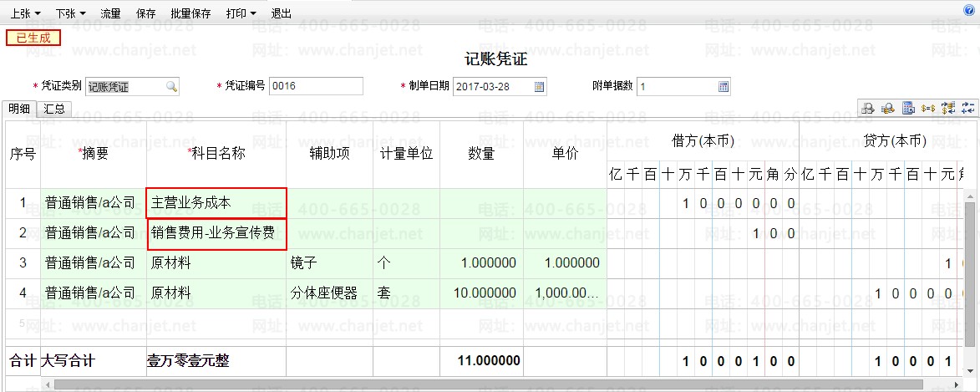This screenshot has height=392, width=980.
Task: Click the 退出 menu item
Action: (282, 14)
